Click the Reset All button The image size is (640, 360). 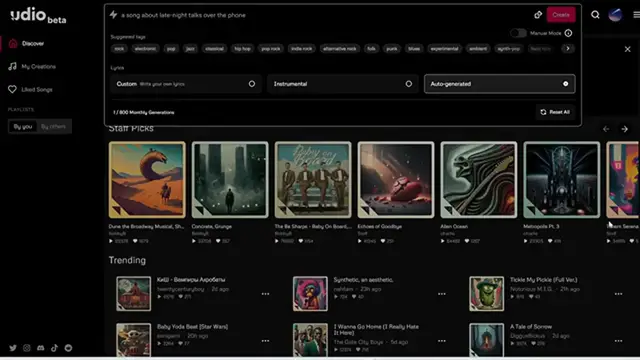tap(555, 112)
